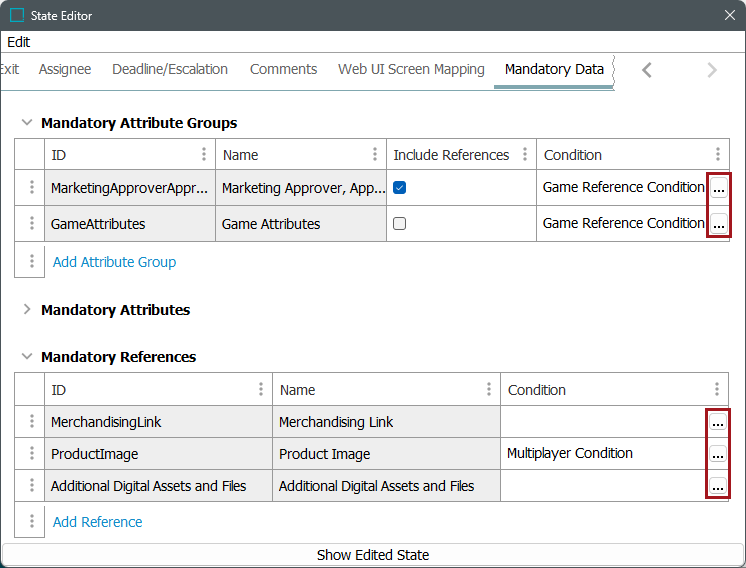Open ellipsis button for MerchandisingLink condition
The image size is (746, 568).
click(x=717, y=421)
